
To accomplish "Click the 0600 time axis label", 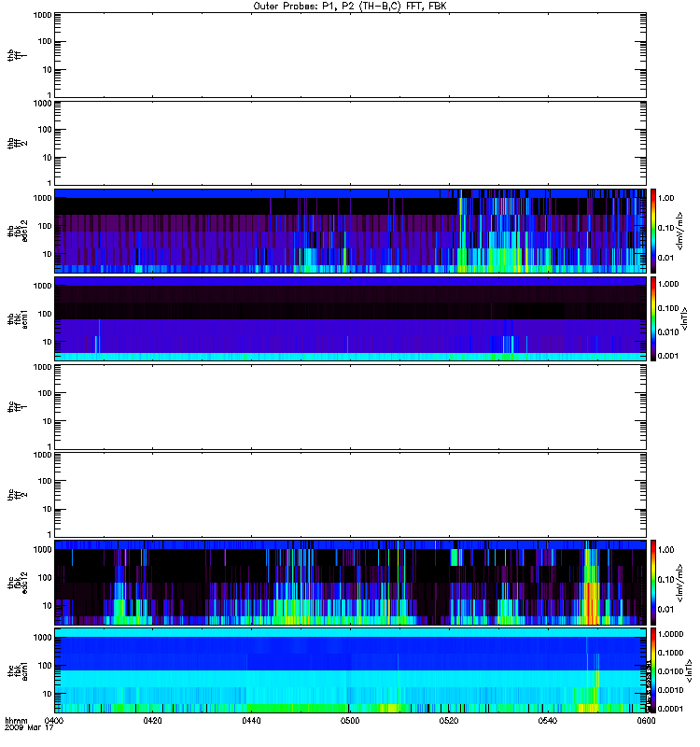I will point(646,721).
